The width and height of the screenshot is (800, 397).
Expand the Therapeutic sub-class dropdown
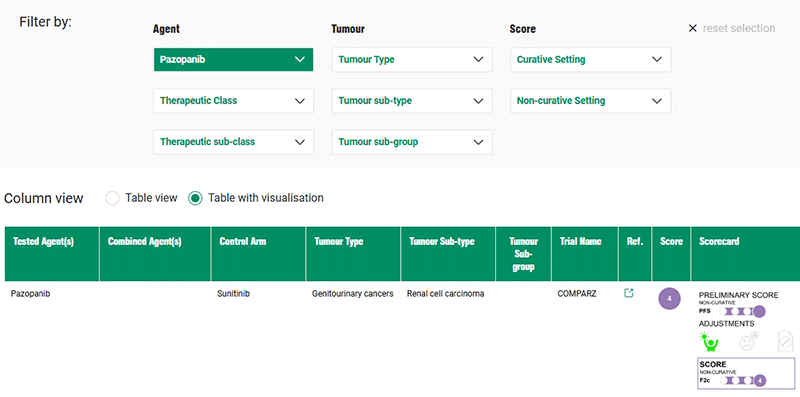[233, 142]
